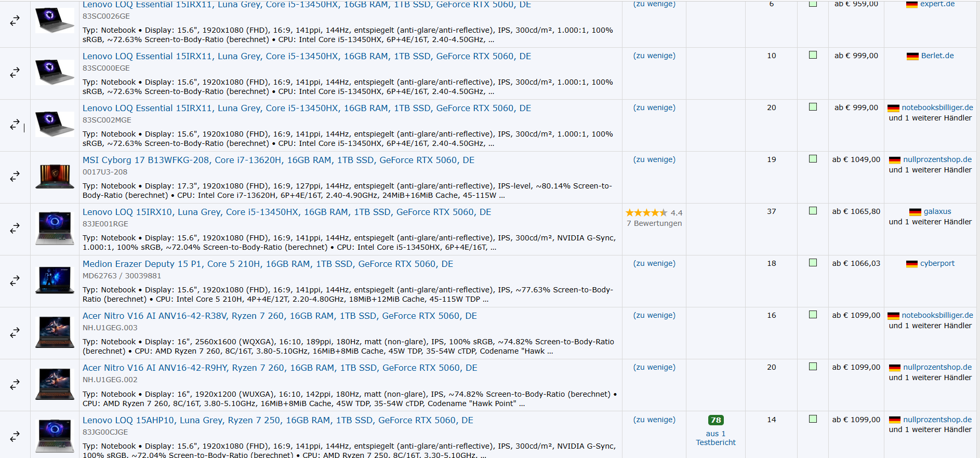Add MSI Cyborg 17 via compare arrows icon
Image resolution: width=980 pixels, height=458 pixels.
(x=15, y=177)
